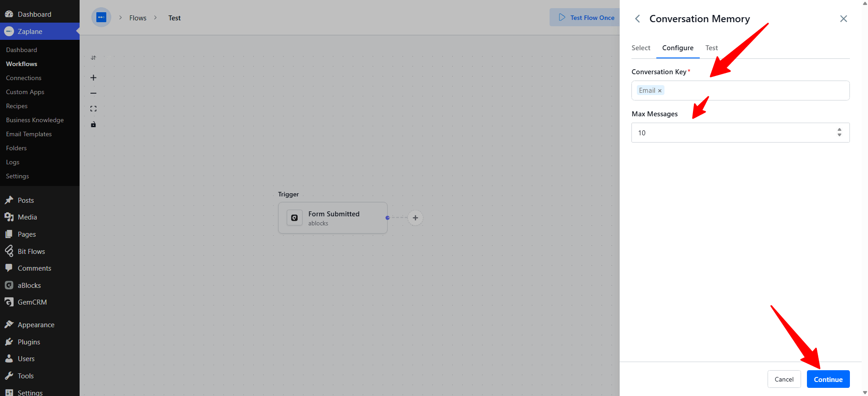
Task: Open Folders in the sidebar
Action: point(16,148)
